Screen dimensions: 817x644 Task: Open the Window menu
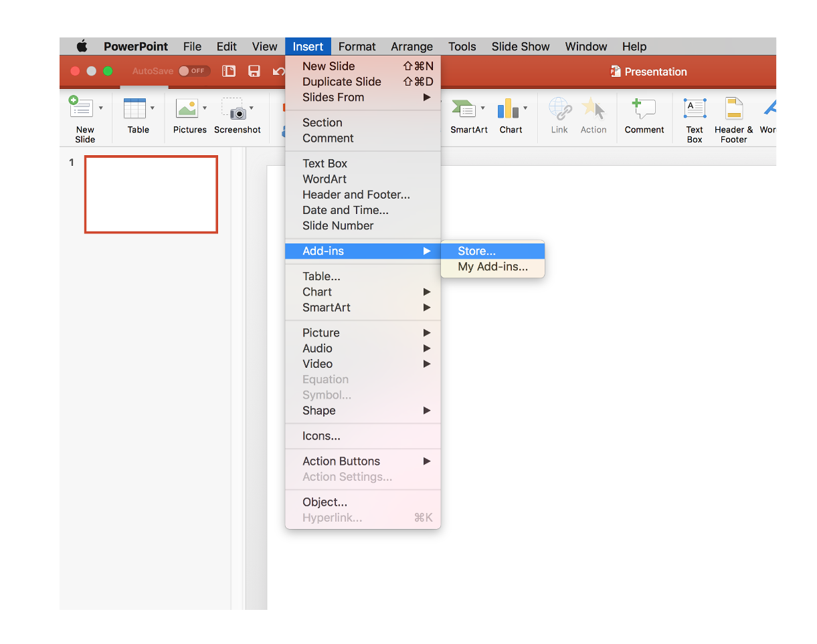click(x=586, y=46)
